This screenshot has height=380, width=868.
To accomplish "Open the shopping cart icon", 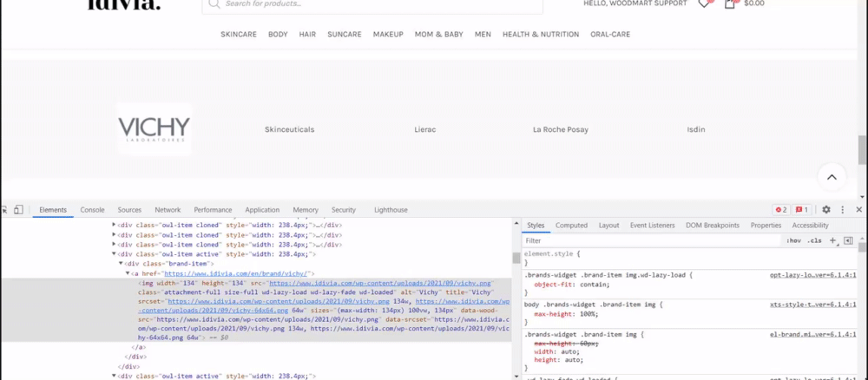I will [730, 3].
